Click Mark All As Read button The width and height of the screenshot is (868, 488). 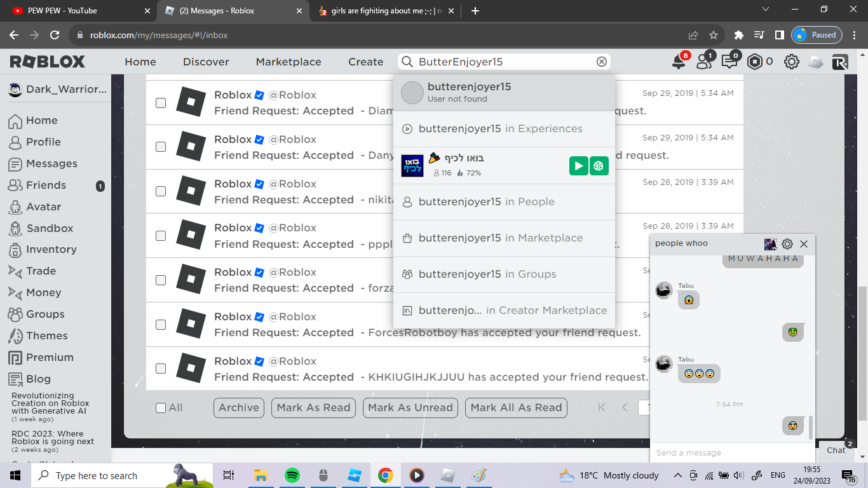coord(516,408)
